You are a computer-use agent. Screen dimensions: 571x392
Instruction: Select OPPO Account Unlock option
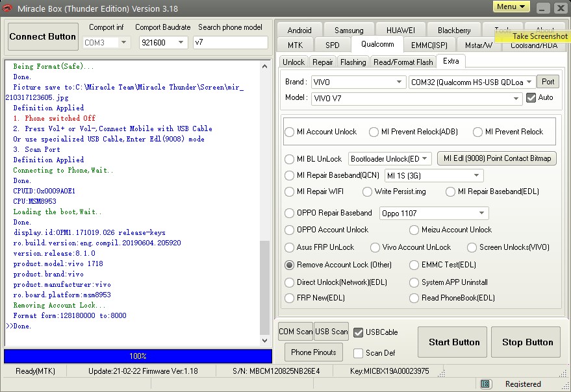290,230
